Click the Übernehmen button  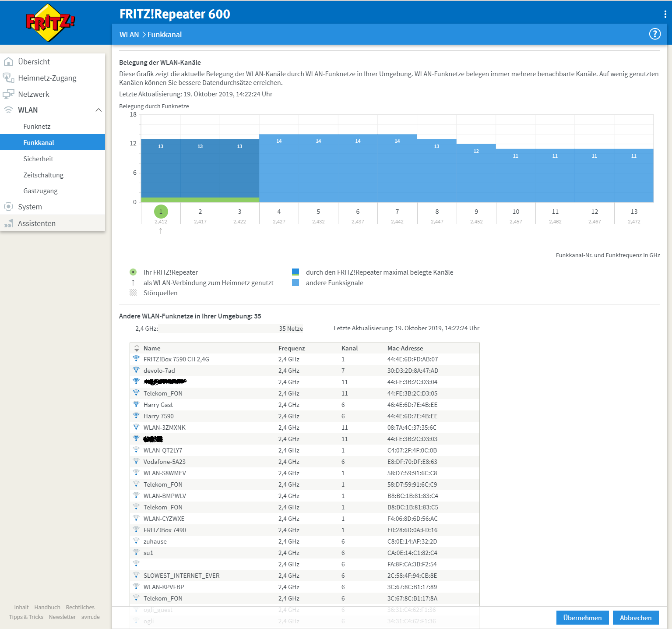coord(582,618)
